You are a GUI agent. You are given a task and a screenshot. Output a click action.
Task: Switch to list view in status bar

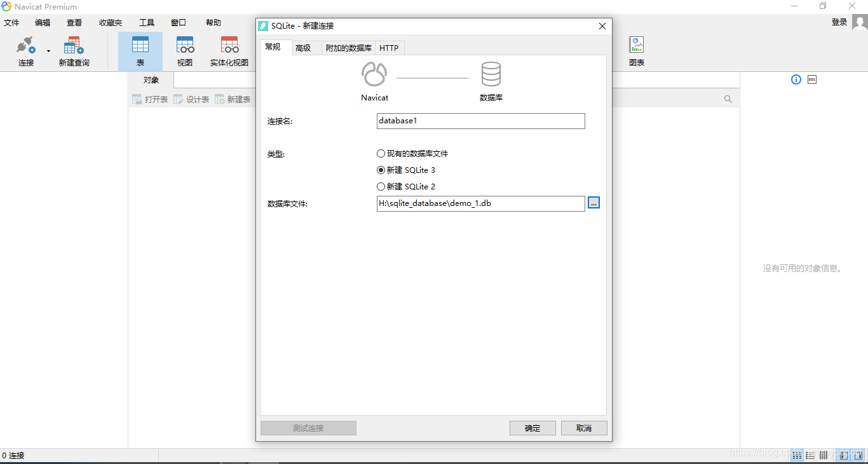(810, 455)
